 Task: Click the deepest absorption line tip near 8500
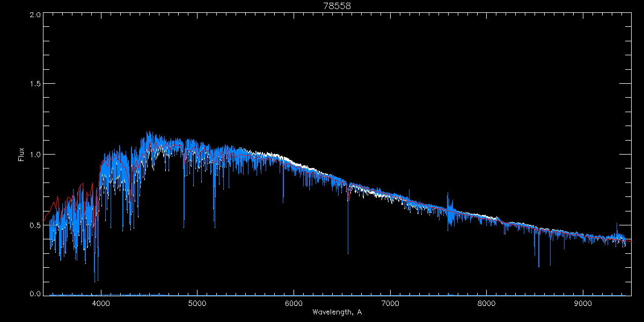539,266
